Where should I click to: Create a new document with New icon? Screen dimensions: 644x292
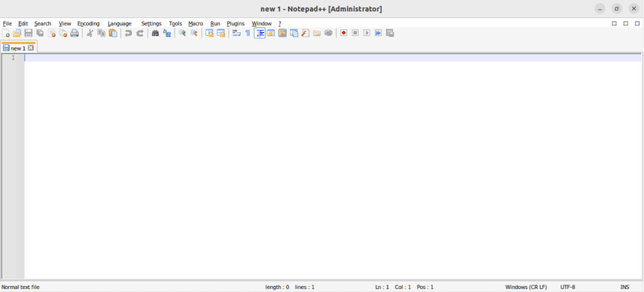coord(6,33)
